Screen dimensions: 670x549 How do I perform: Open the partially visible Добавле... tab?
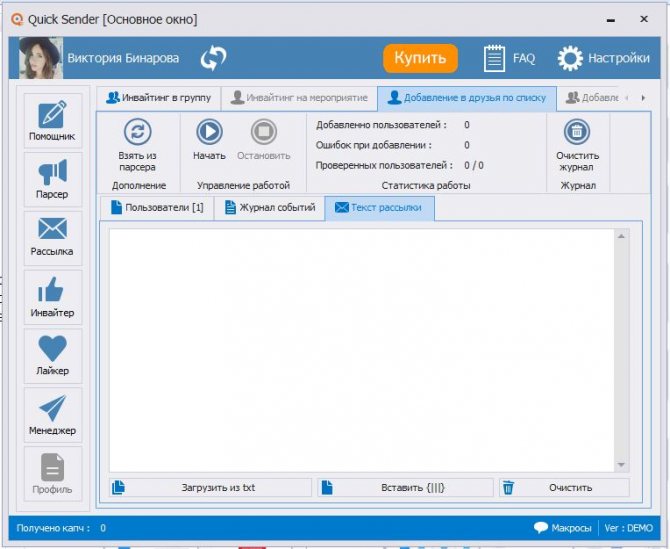tap(592, 98)
